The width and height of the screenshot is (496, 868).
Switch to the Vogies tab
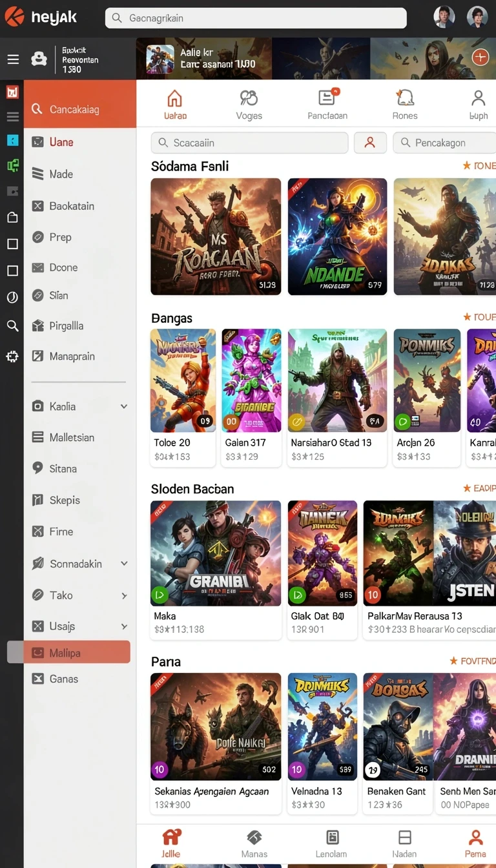pyautogui.click(x=249, y=105)
